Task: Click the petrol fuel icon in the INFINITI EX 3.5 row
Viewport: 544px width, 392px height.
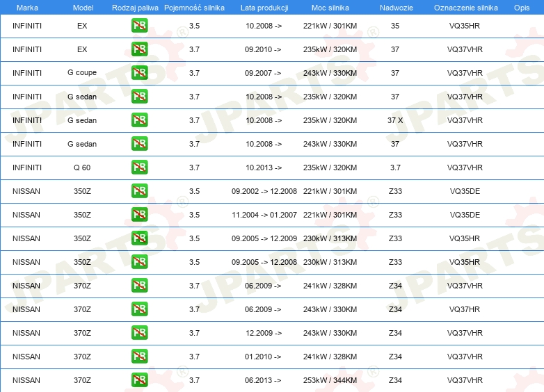Action: click(x=139, y=26)
